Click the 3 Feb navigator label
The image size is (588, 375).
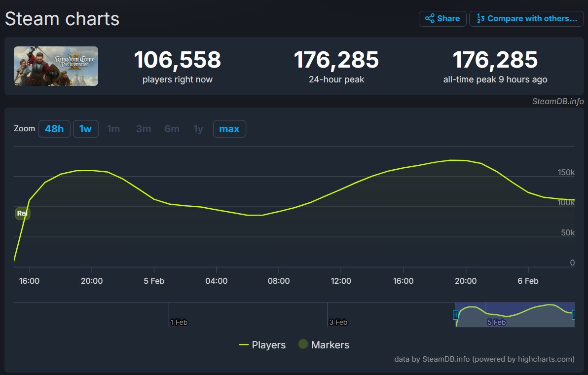coord(338,322)
